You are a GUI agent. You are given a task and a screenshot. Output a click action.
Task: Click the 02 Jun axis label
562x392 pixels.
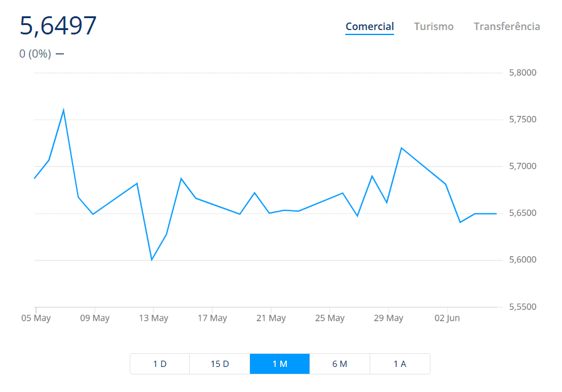click(x=447, y=318)
